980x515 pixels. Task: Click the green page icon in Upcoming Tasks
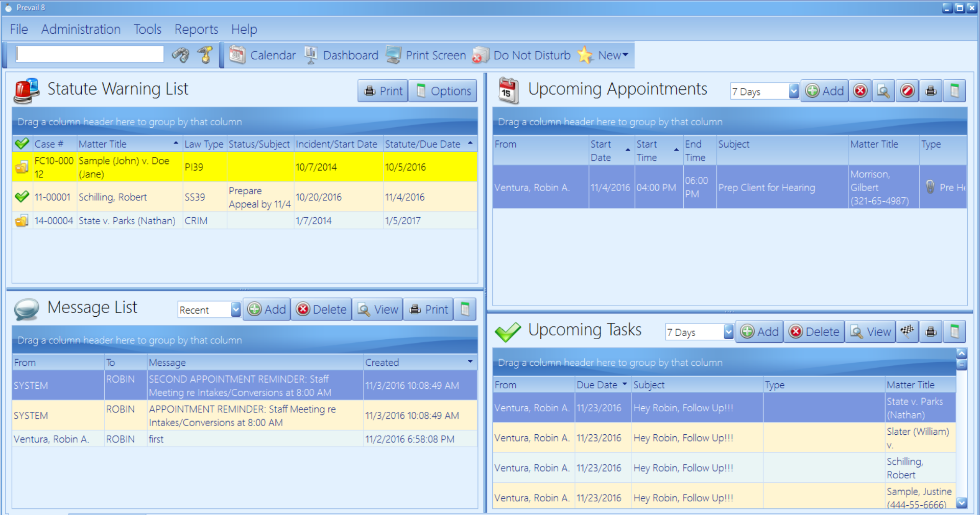954,331
